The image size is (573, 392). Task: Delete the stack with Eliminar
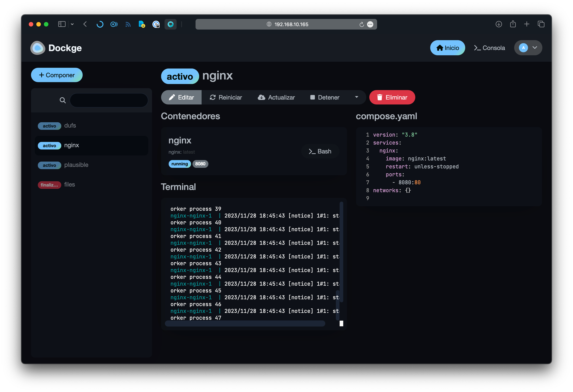392,97
